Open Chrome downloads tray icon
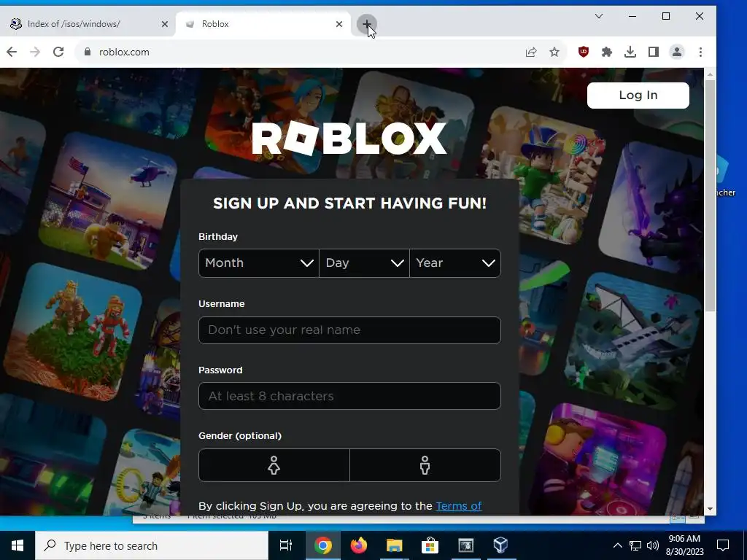This screenshot has height=560, width=747. (x=630, y=52)
